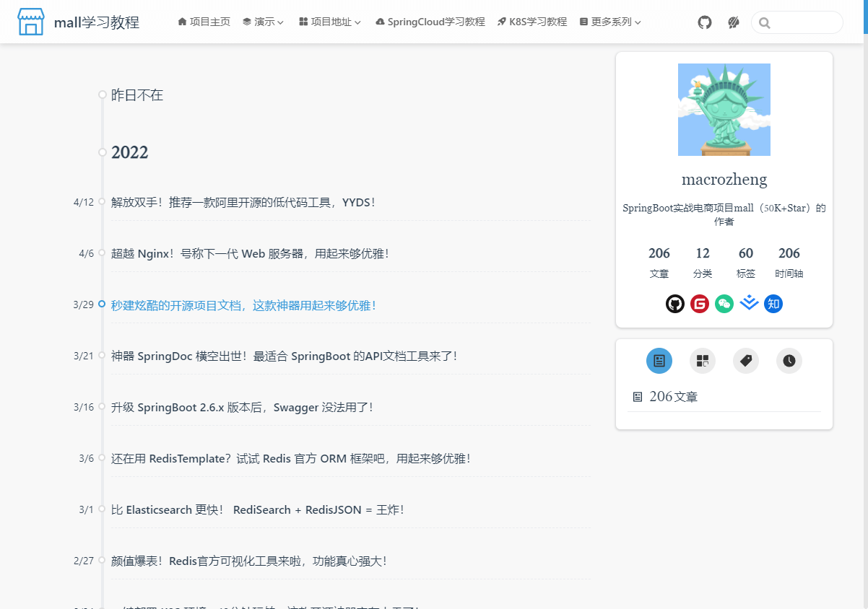Click the 4/6 date label
The height and width of the screenshot is (609, 868).
click(87, 253)
